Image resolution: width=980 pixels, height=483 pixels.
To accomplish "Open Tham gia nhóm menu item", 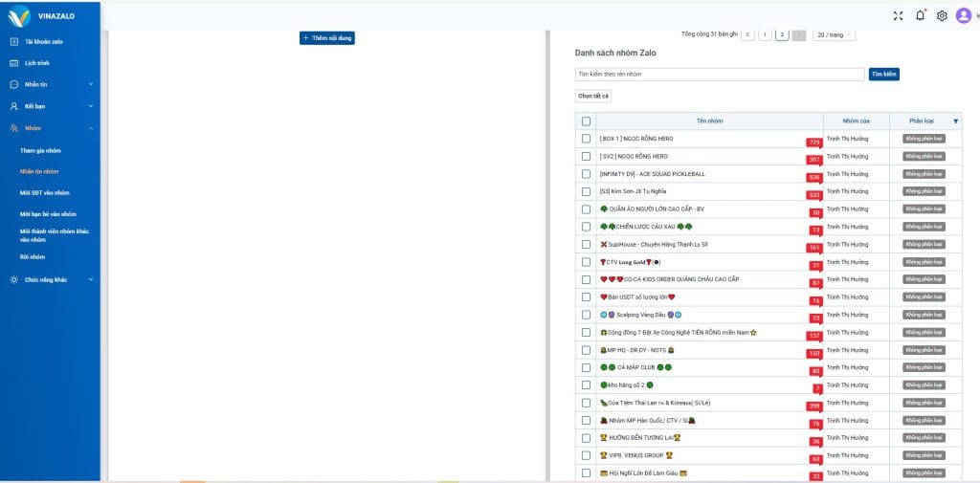I will click(x=40, y=150).
